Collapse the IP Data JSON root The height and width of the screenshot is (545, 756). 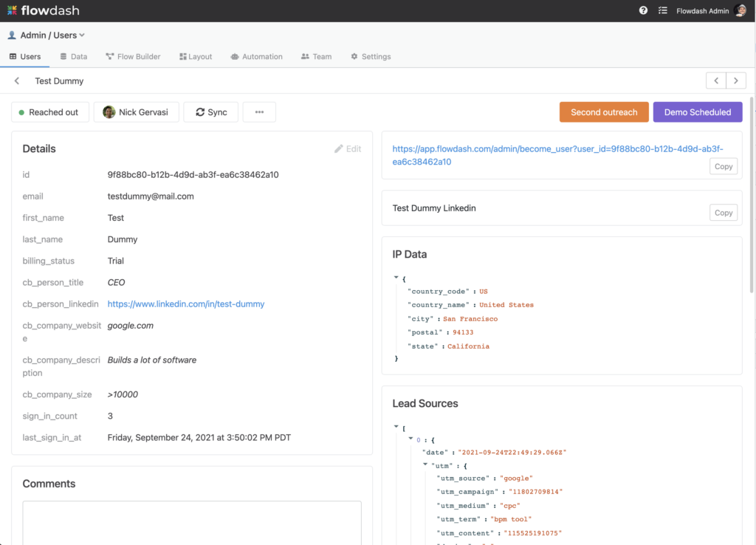click(397, 278)
